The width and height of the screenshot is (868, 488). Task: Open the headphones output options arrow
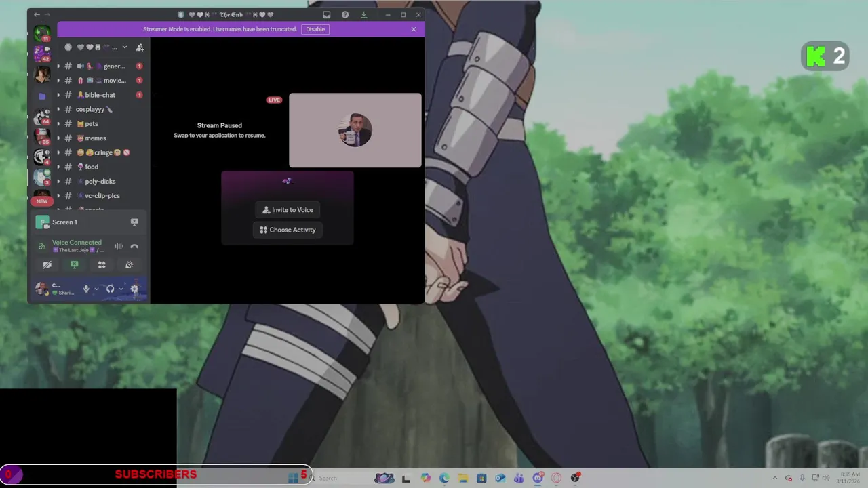[x=121, y=289]
